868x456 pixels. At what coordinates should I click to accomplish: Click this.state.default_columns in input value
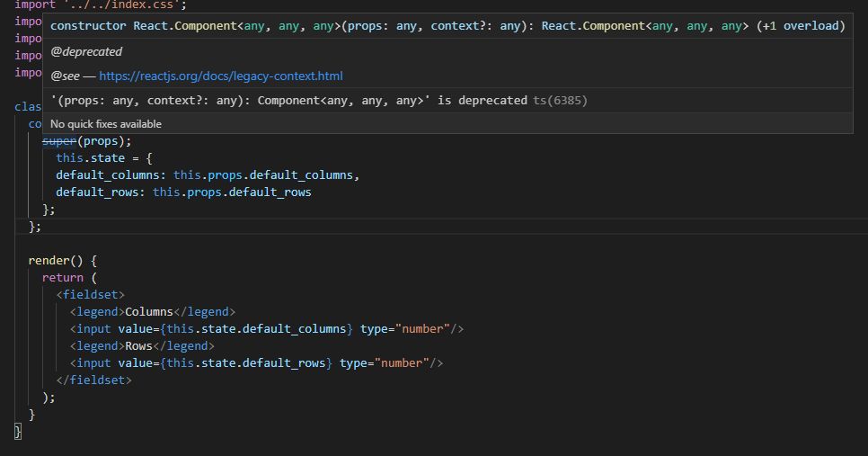[x=256, y=329]
